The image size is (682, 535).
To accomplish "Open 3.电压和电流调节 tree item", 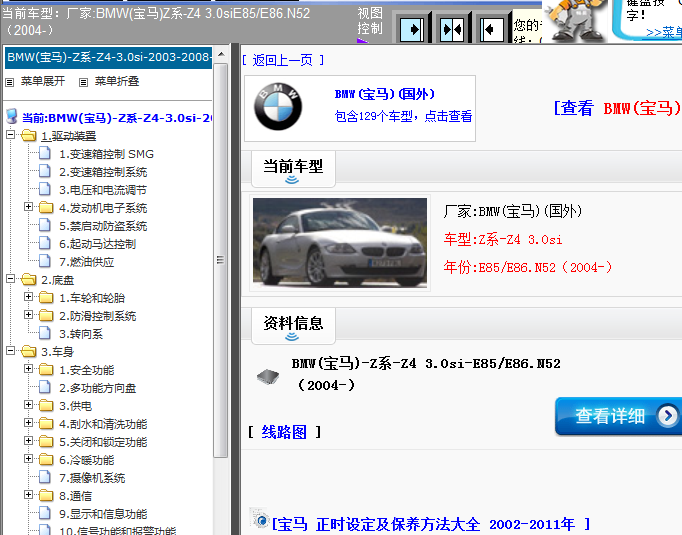I will [x=103, y=190].
